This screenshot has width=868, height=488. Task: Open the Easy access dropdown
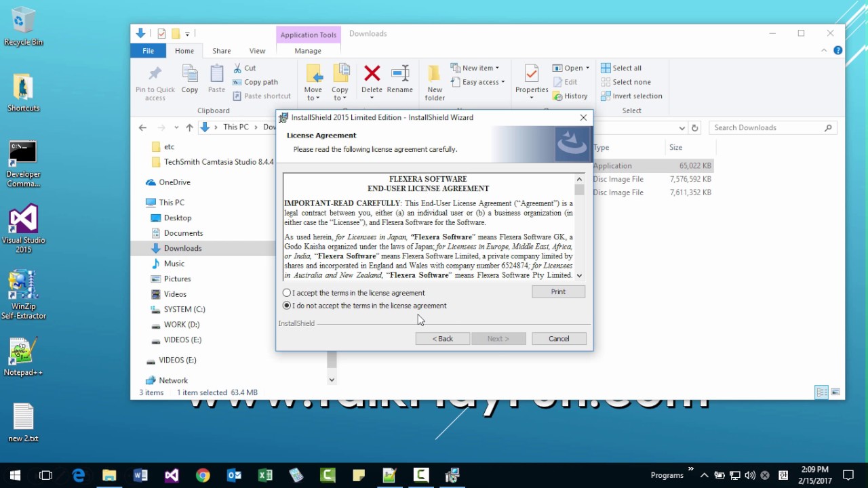(x=477, y=82)
